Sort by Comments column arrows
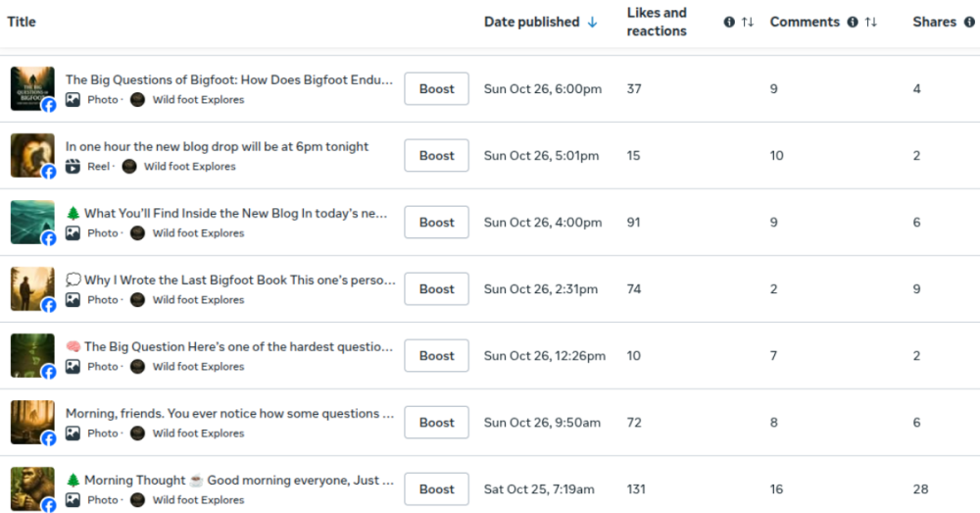Image resolution: width=980 pixels, height=513 pixels. coord(870,23)
